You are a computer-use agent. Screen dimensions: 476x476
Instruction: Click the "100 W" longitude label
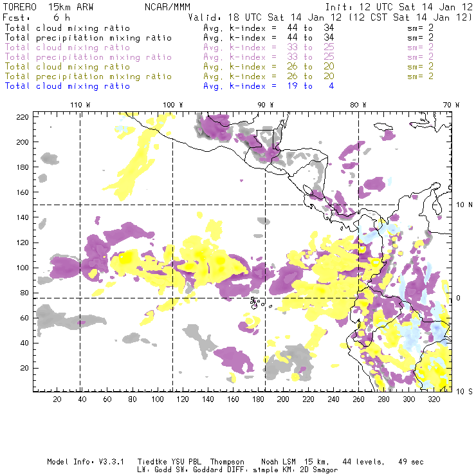tap(173, 105)
